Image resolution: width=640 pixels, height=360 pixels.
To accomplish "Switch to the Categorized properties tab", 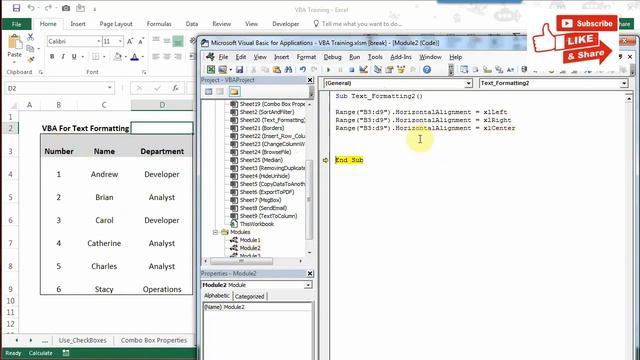I will point(249,296).
